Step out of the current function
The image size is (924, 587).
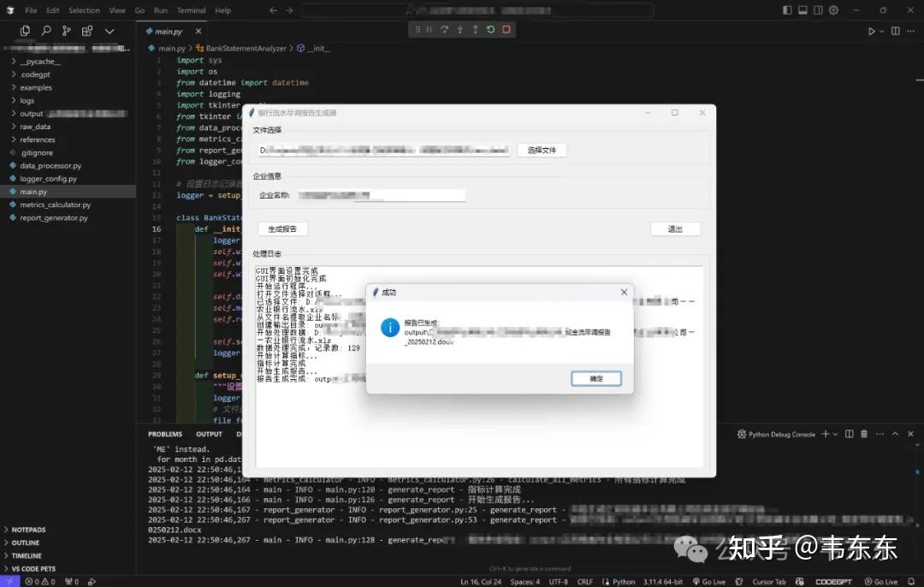tap(476, 28)
